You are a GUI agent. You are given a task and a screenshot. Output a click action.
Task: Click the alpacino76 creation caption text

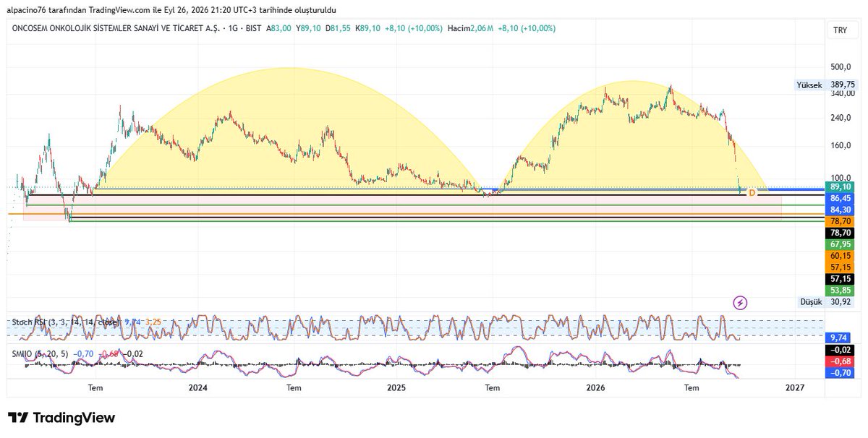tap(171, 9)
